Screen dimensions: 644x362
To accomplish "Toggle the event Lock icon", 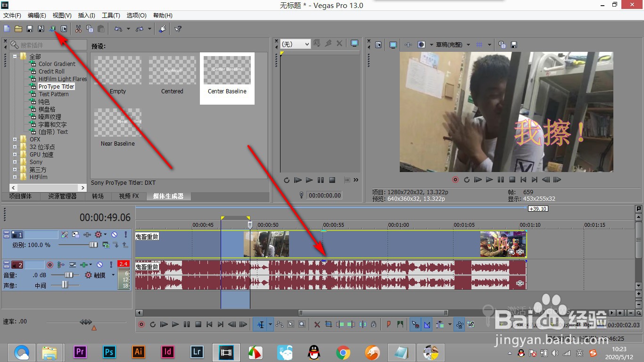I will tap(373, 324).
